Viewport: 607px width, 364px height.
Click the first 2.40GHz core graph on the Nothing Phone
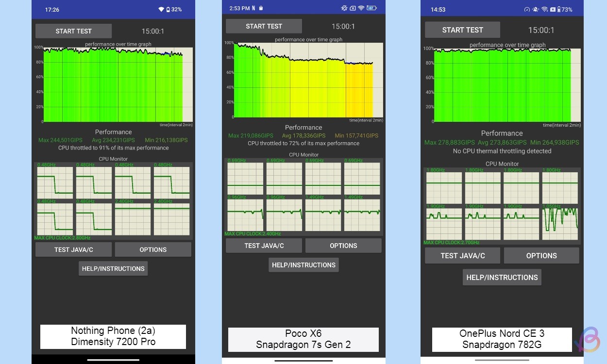(x=133, y=219)
